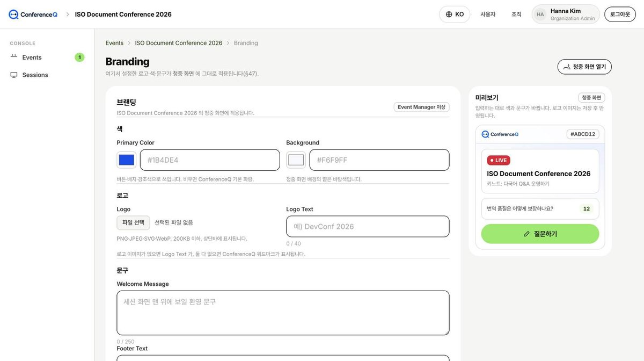Click the ConferenceQ logo in preview
Image resolution: width=644 pixels, height=361 pixels.
pos(500,134)
